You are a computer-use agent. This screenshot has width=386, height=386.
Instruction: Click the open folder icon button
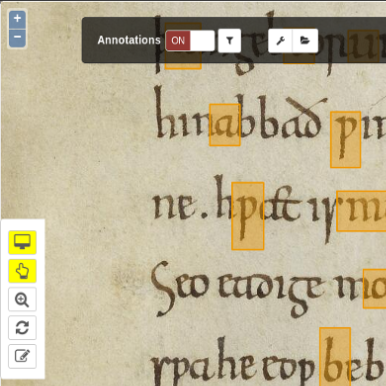coord(305,41)
